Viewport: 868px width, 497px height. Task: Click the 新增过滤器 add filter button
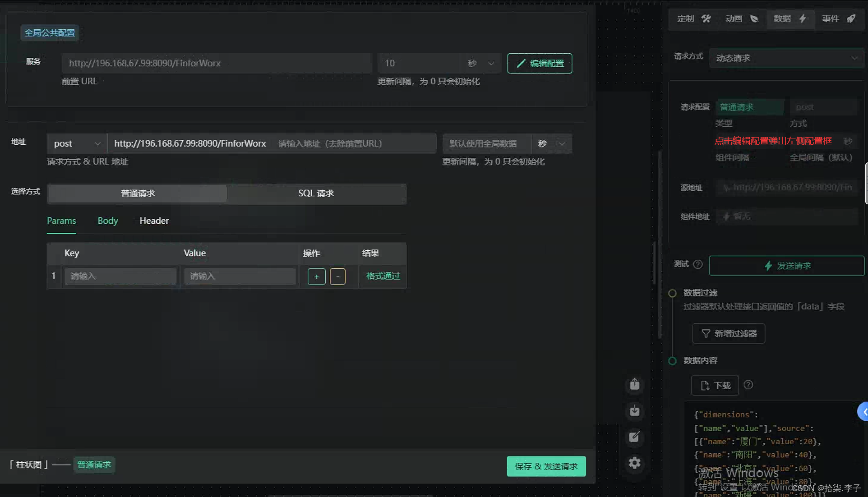coord(729,333)
